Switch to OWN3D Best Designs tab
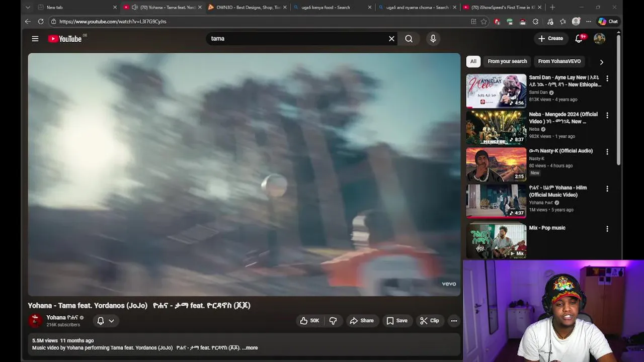 [248, 7]
